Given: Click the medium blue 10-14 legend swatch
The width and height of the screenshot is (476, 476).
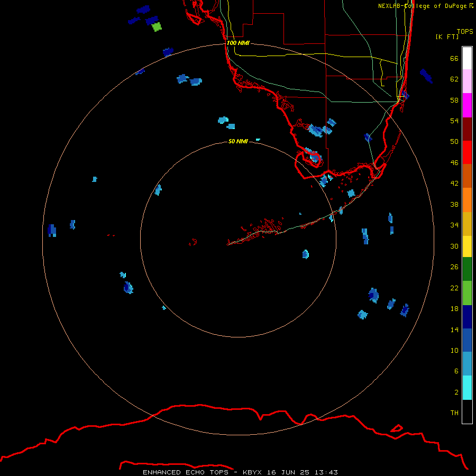Looking at the screenshot, I should (467, 340).
